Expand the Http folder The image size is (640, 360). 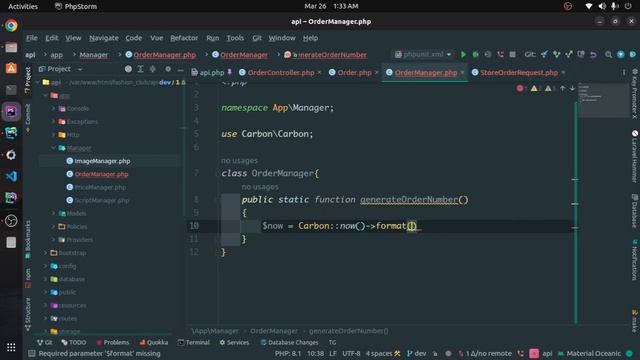tap(53, 135)
